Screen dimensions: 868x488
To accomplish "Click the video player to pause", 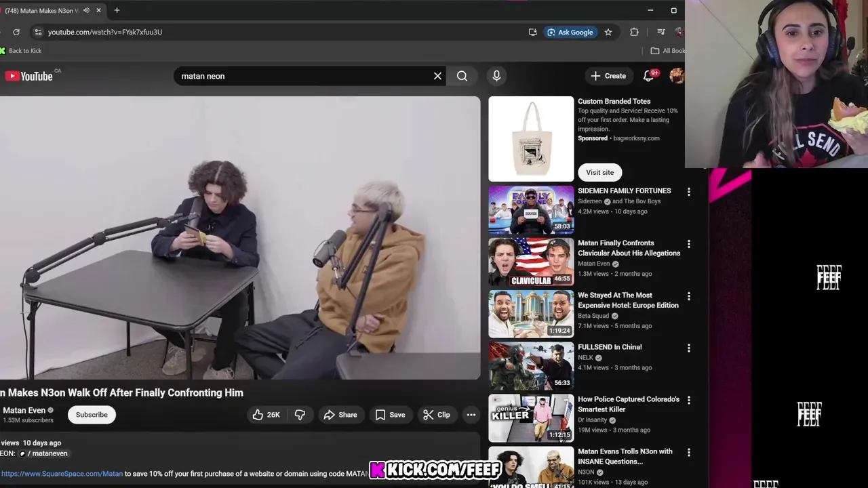I will [240, 238].
